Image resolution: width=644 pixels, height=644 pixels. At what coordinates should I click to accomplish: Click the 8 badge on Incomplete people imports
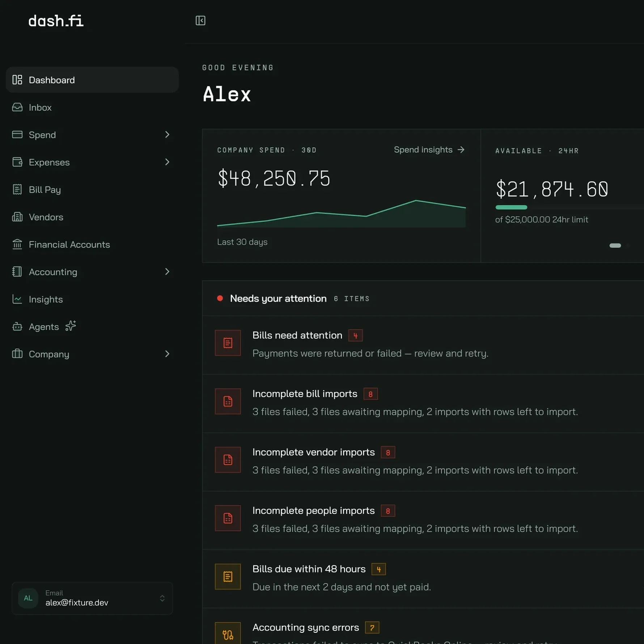(x=388, y=511)
